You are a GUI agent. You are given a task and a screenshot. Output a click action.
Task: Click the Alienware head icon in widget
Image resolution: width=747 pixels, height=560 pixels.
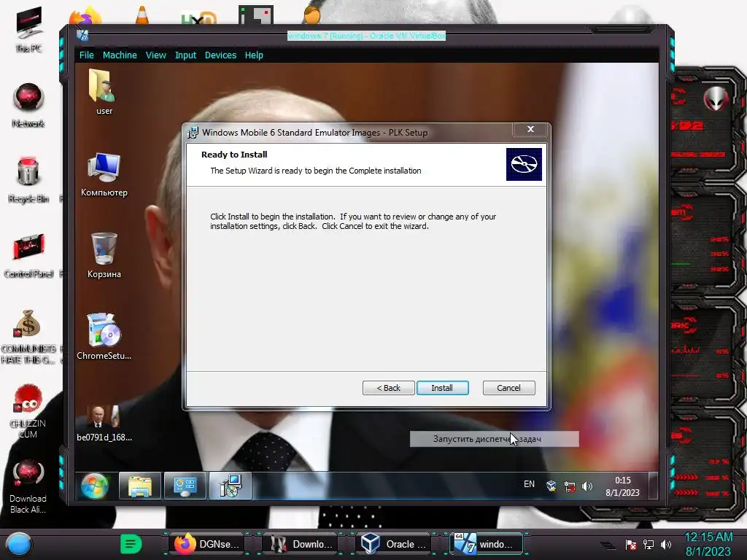716,99
